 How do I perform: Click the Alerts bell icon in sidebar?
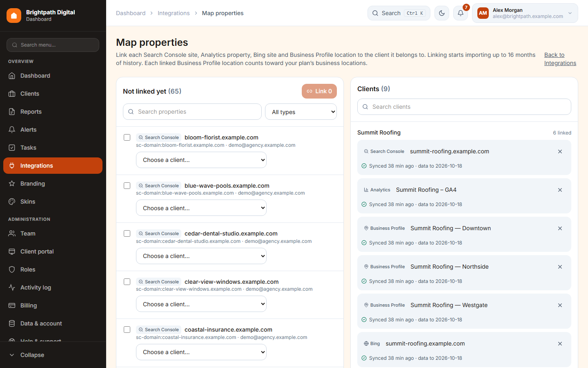pyautogui.click(x=12, y=130)
